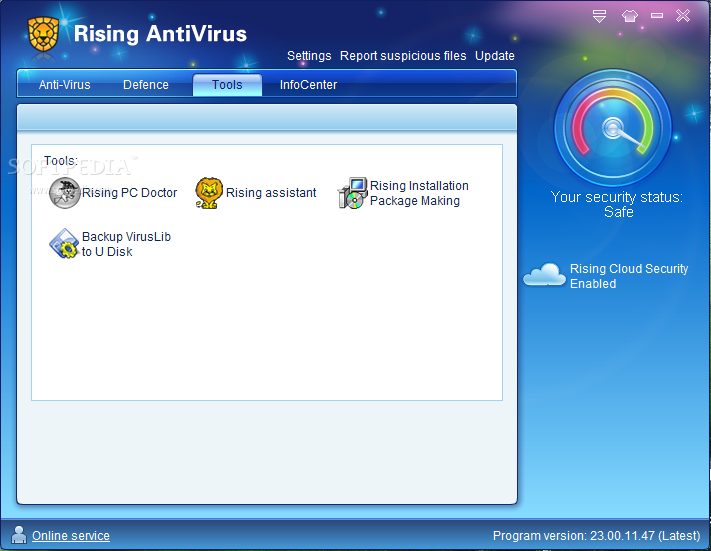
Task: Click Backup VirusLib to U Disk icon
Action: pyautogui.click(x=64, y=244)
